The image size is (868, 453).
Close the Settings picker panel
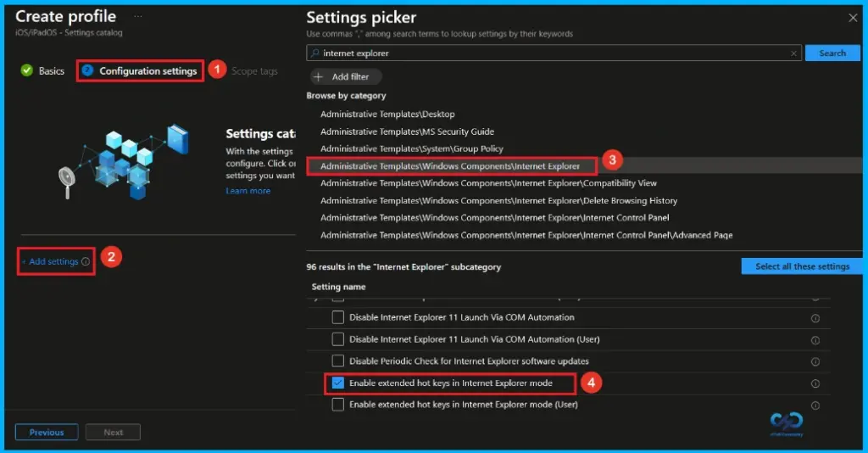(x=853, y=18)
